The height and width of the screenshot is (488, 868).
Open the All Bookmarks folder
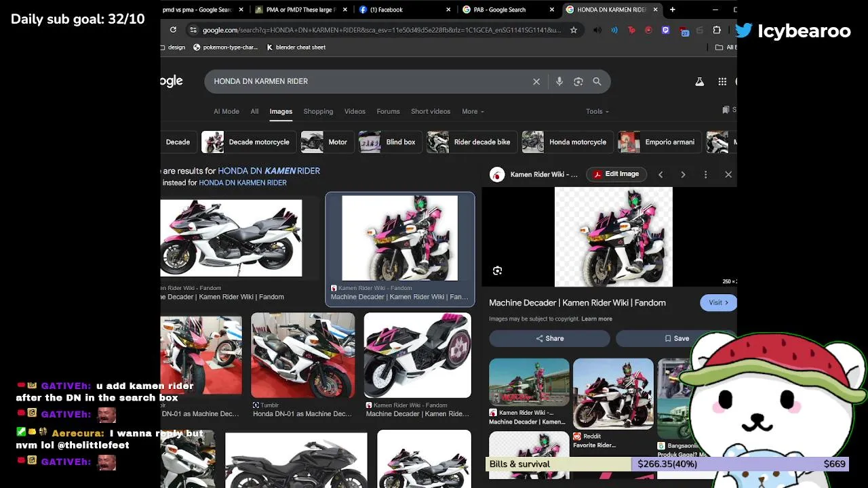click(726, 47)
